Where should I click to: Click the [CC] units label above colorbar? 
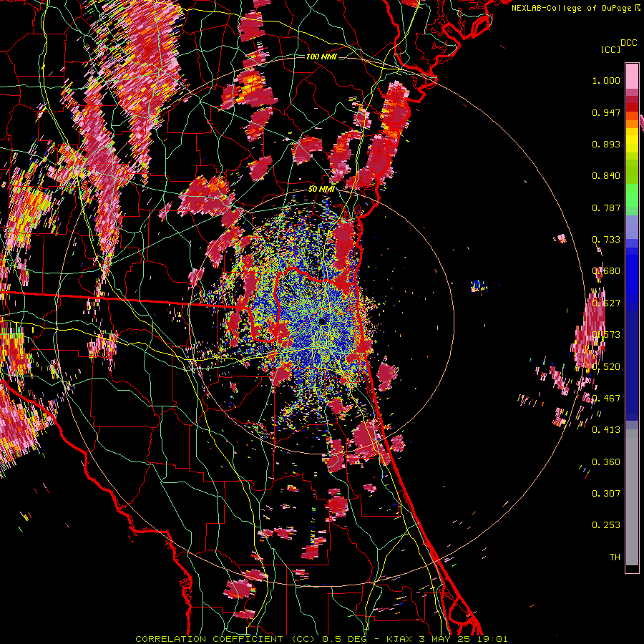tap(610, 49)
